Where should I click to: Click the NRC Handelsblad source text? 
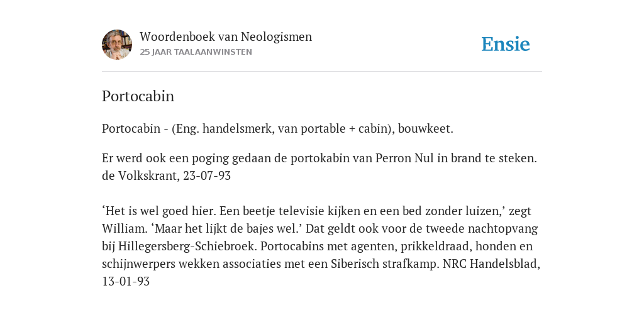tap(491, 264)
